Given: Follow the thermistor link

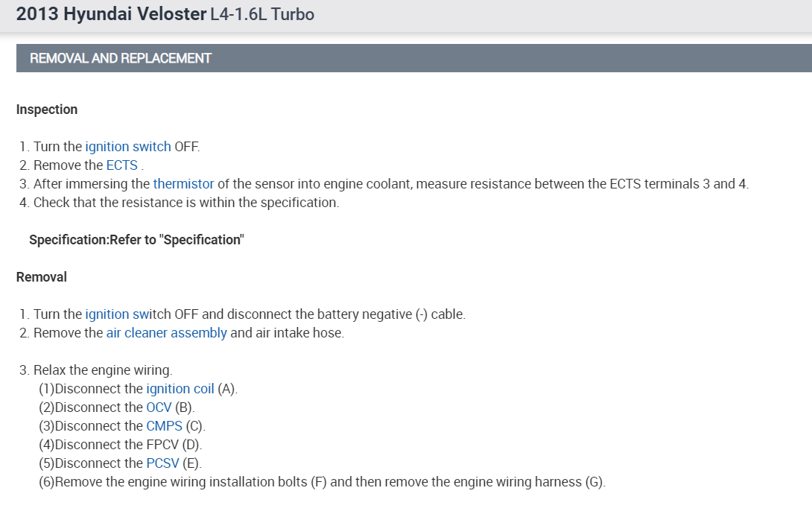Looking at the screenshot, I should click(183, 184).
